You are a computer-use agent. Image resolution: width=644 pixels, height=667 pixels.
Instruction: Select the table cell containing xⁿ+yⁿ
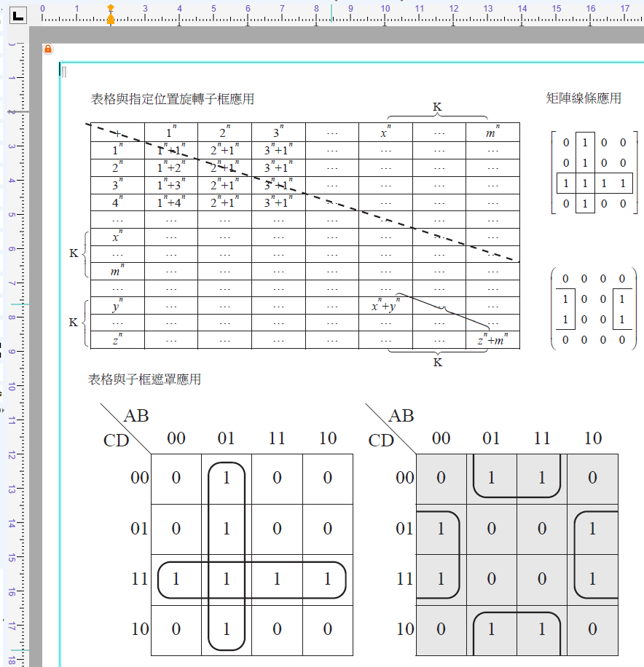point(385,305)
